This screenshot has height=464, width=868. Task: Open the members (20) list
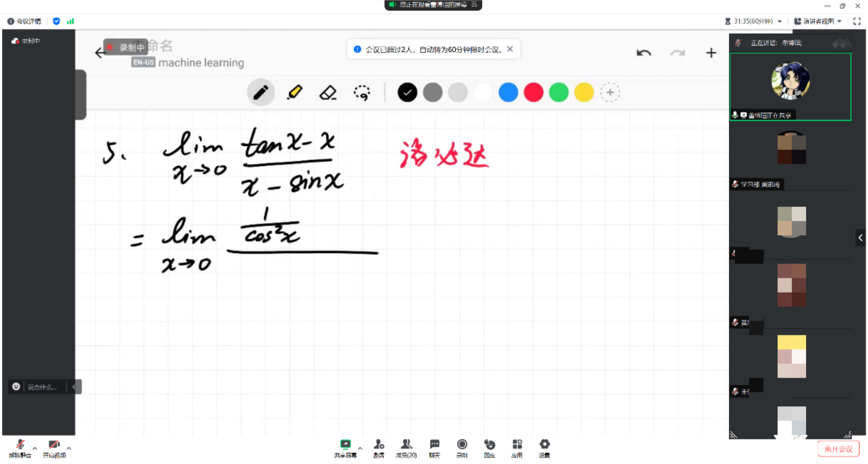[x=406, y=448]
